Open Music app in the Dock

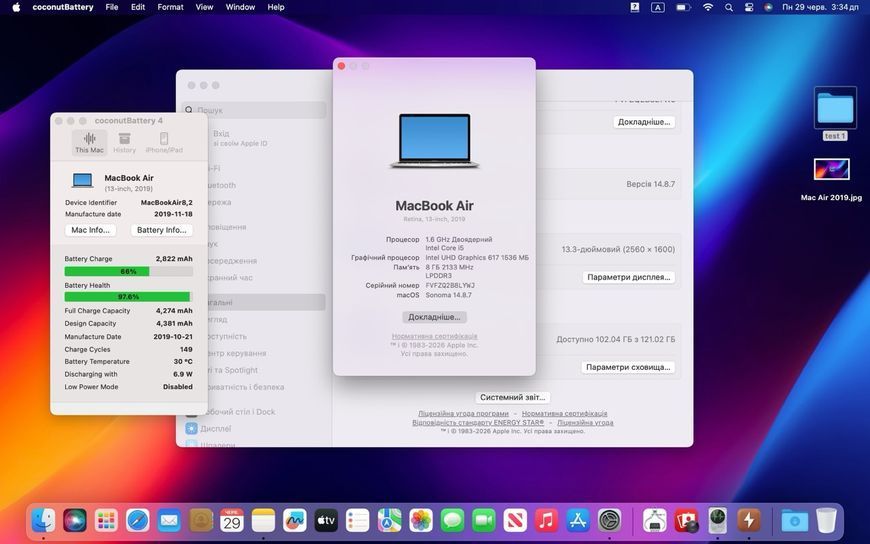(x=547, y=520)
